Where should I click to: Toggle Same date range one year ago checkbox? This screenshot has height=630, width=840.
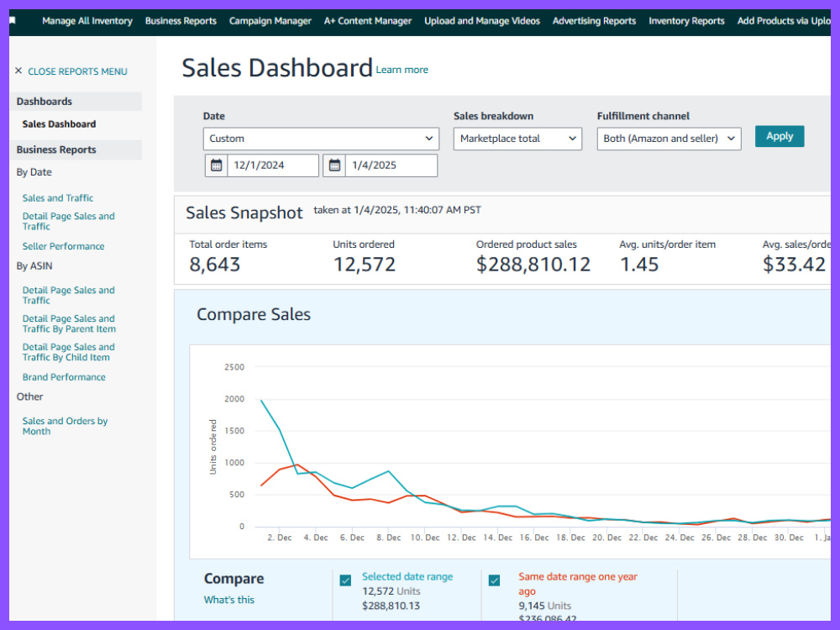495,580
